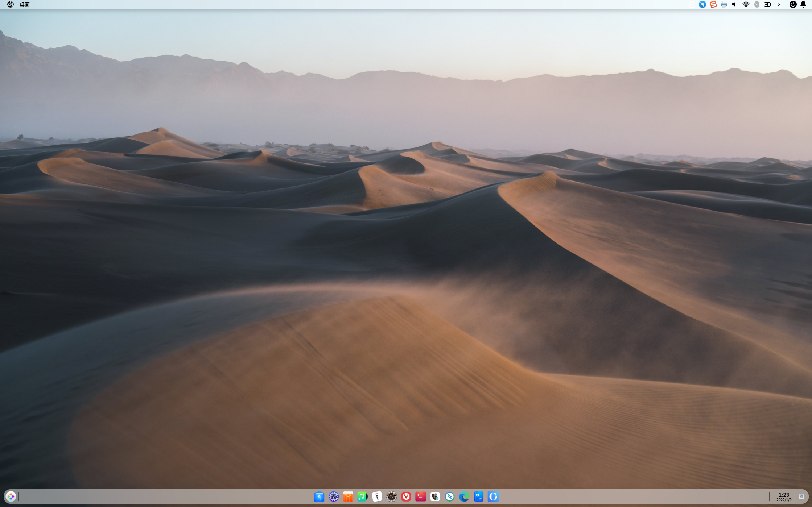This screenshot has width=812, height=507.
Task: Click the Wi-Fi network tray icon
Action: 746,4
